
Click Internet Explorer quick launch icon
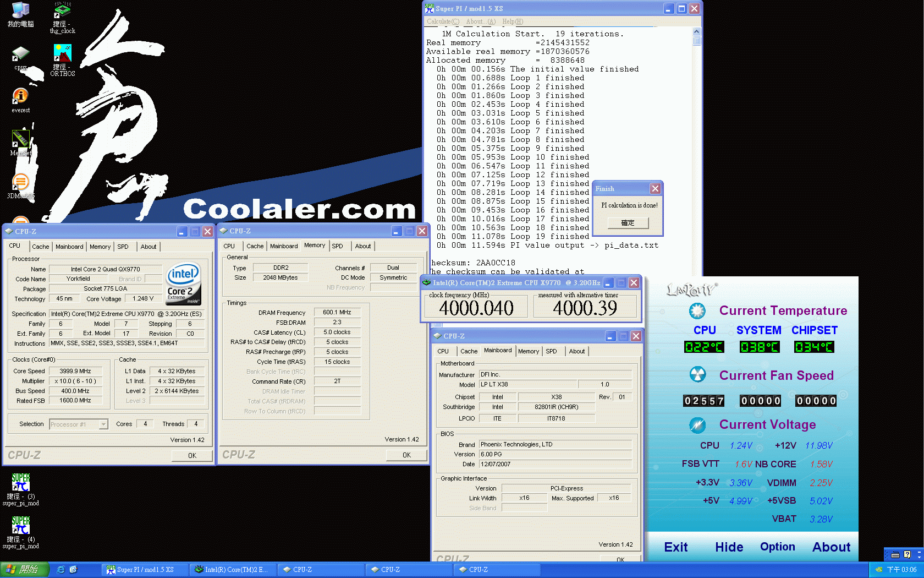[x=61, y=569]
